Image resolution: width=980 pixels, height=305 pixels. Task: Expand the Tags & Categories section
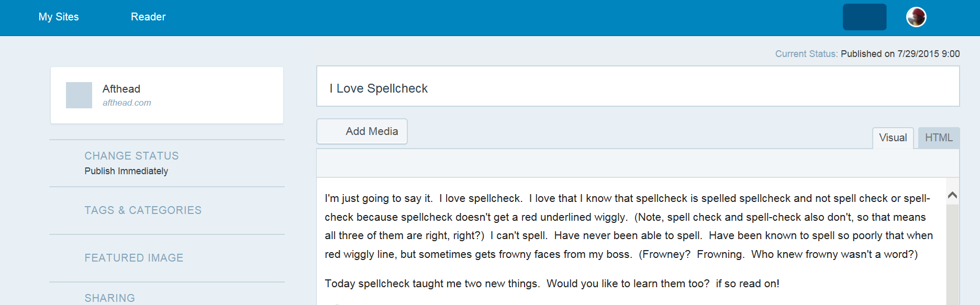pos(143,210)
